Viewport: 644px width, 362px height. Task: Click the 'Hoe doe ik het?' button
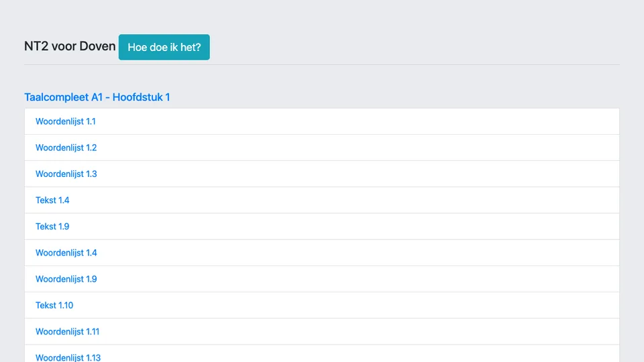coord(164,47)
